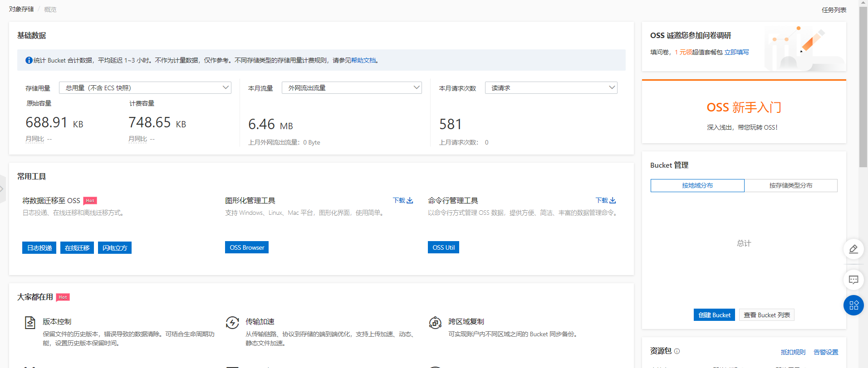Screen dimensions: 868x368
Task: Click 总计 in Bucket chart
Action: click(x=744, y=243)
